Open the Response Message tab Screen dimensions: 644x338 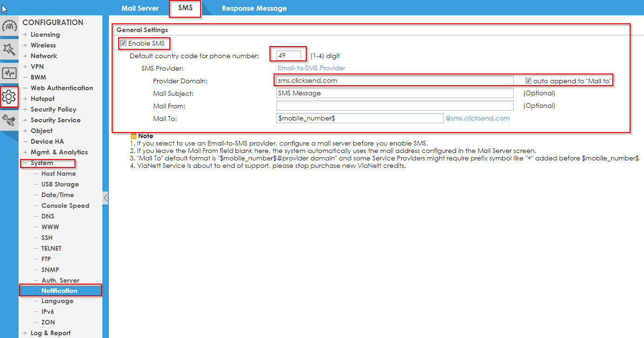[x=254, y=8]
